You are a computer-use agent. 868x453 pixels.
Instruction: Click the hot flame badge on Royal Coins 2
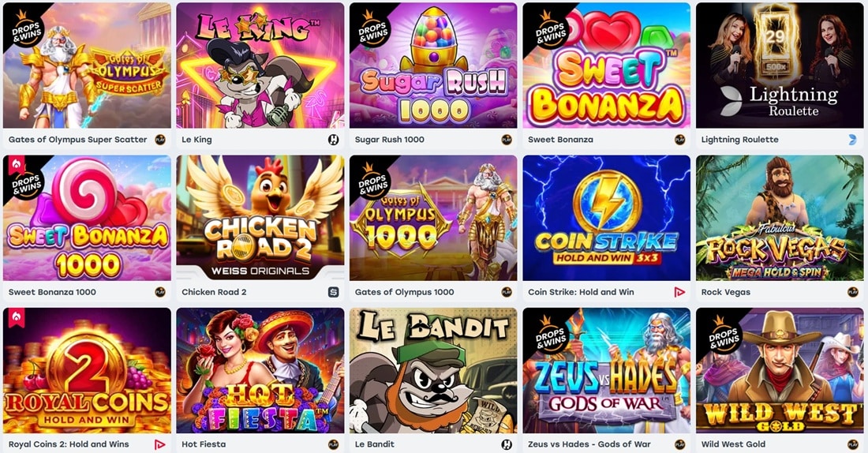pyautogui.click(x=16, y=317)
